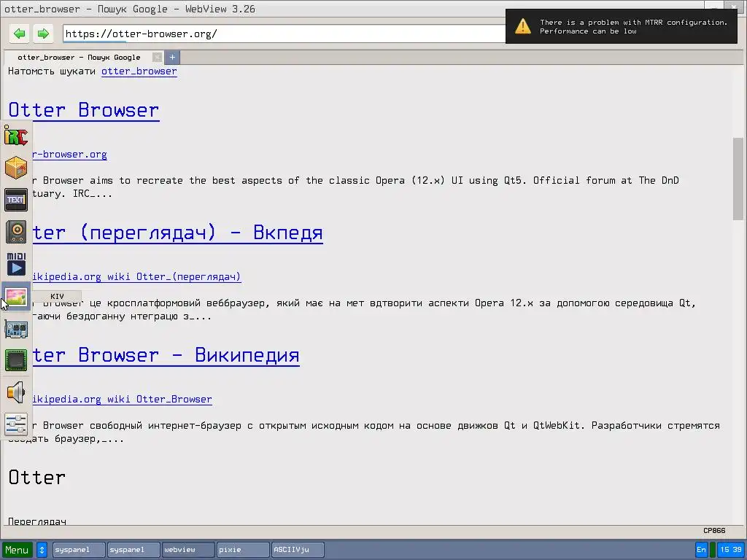Viewport: 747px width, 560px height.
Task: Open the wikipedia.org wiki Otter_(переглядач) link
Action: point(136,276)
